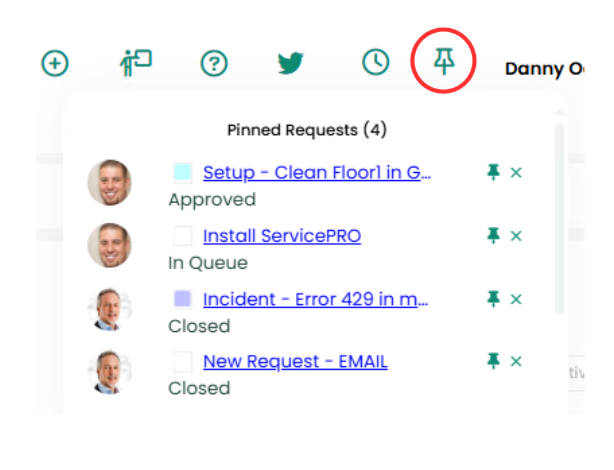Screen dimensions: 614x470
Task: Open the New Request - EMAIL link
Action: coord(294,361)
